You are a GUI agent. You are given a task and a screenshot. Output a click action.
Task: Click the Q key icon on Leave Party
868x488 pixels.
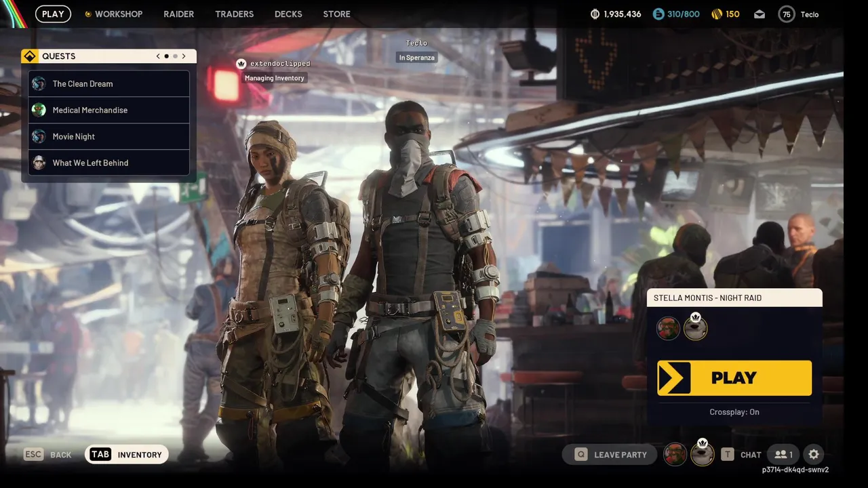coord(581,455)
